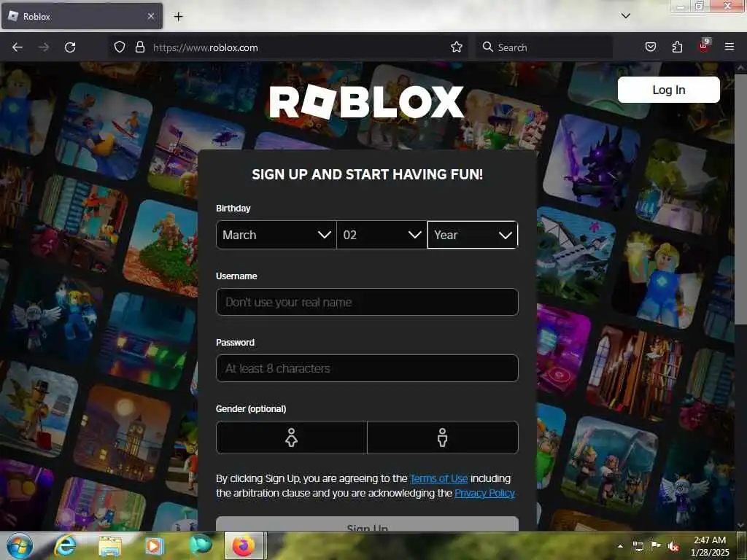
Task: Click the forward navigation arrow
Action: [43, 47]
